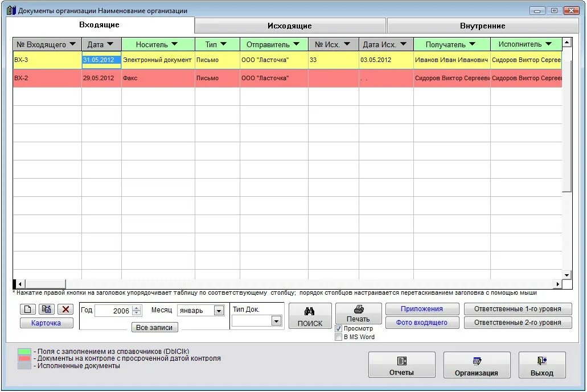Image resolution: width=587 pixels, height=392 pixels.
Task: Select the ВХ-2 row number cell
Action: click(47, 78)
